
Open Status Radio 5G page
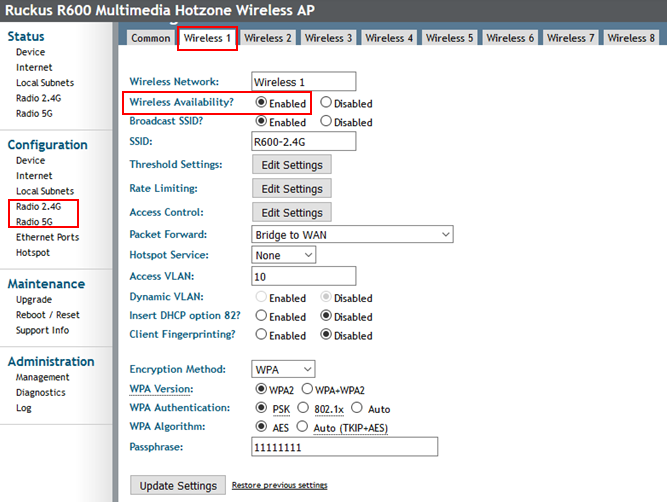(x=34, y=113)
